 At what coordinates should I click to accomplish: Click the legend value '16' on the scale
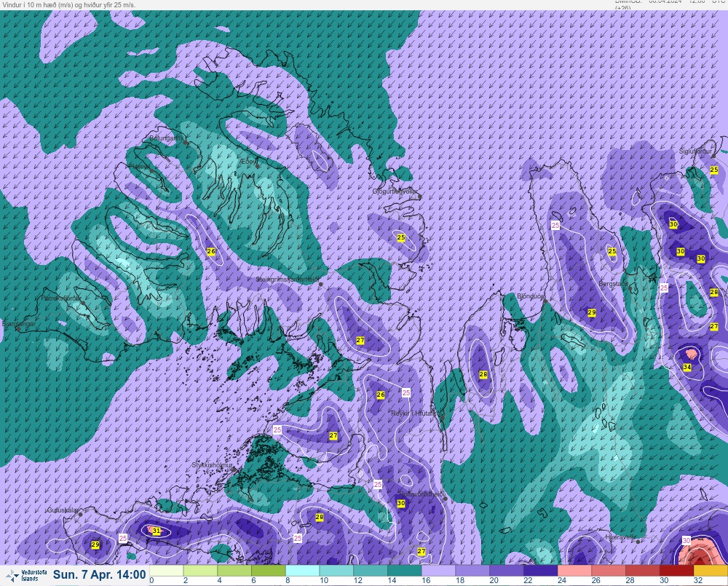pyautogui.click(x=426, y=580)
